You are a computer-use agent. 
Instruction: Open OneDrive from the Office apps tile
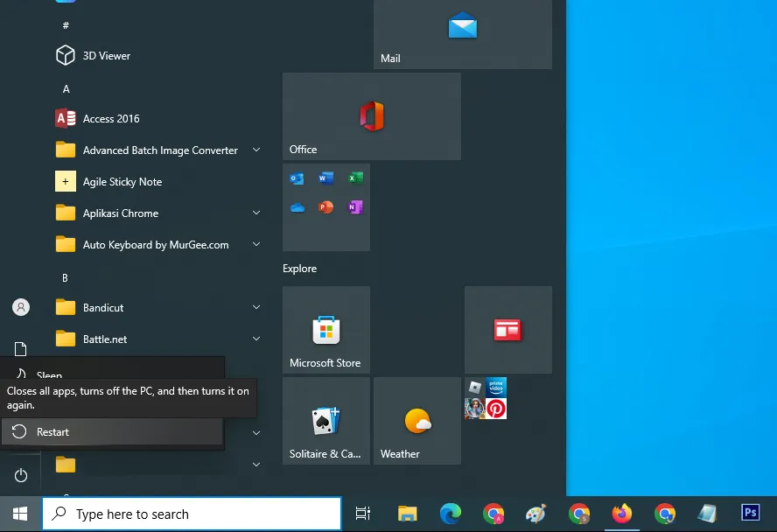click(297, 207)
